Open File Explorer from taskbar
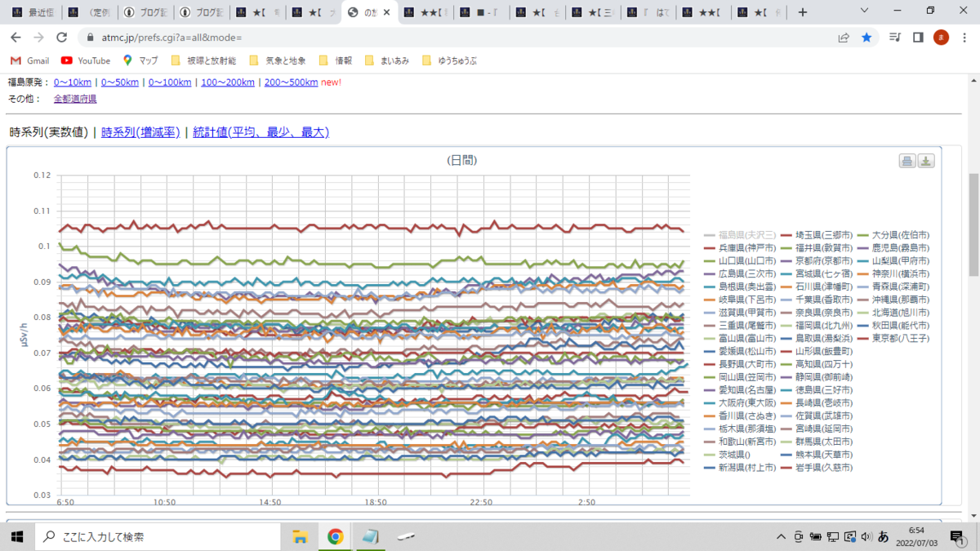980x551 pixels. (x=300, y=536)
